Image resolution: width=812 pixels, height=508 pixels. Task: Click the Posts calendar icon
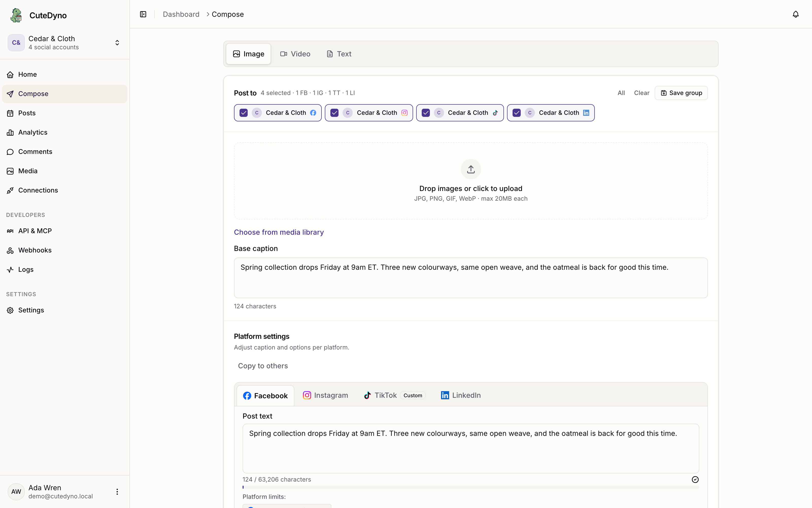(x=10, y=113)
